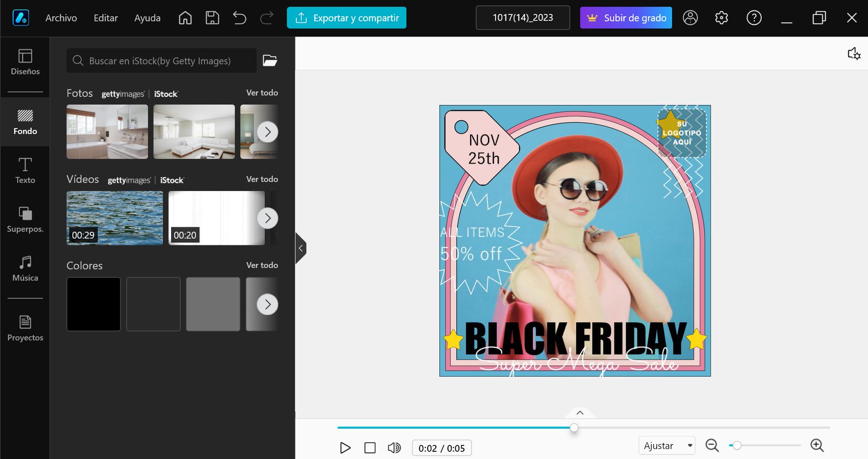Screen dimensions: 868x459
Task: Click Exportar y compartir
Action: click(x=347, y=18)
